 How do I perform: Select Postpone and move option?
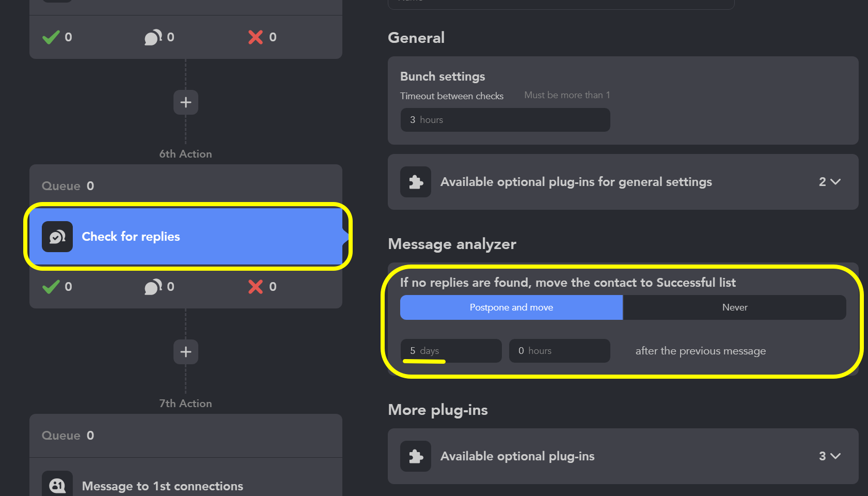[511, 307]
